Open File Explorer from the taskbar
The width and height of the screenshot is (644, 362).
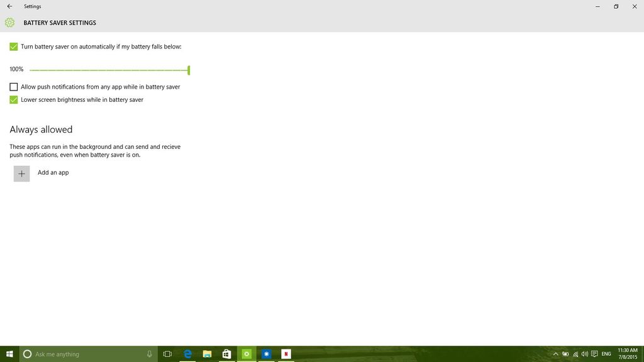pyautogui.click(x=207, y=354)
